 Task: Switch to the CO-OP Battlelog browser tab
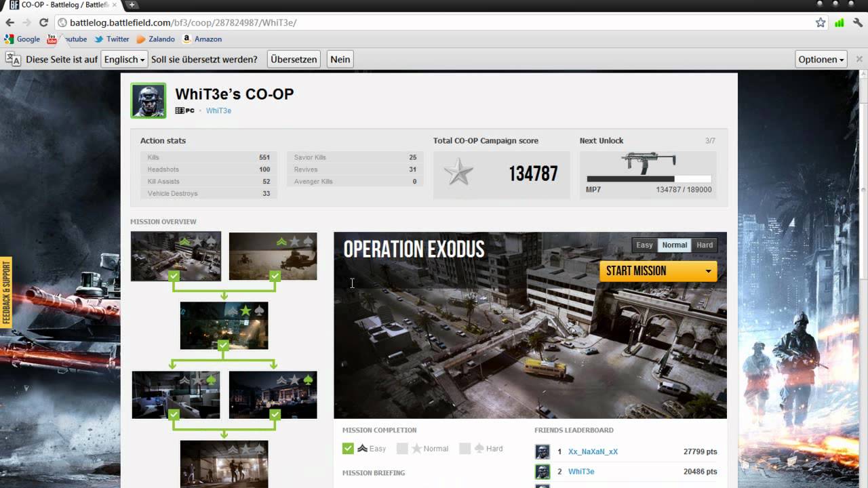click(64, 5)
